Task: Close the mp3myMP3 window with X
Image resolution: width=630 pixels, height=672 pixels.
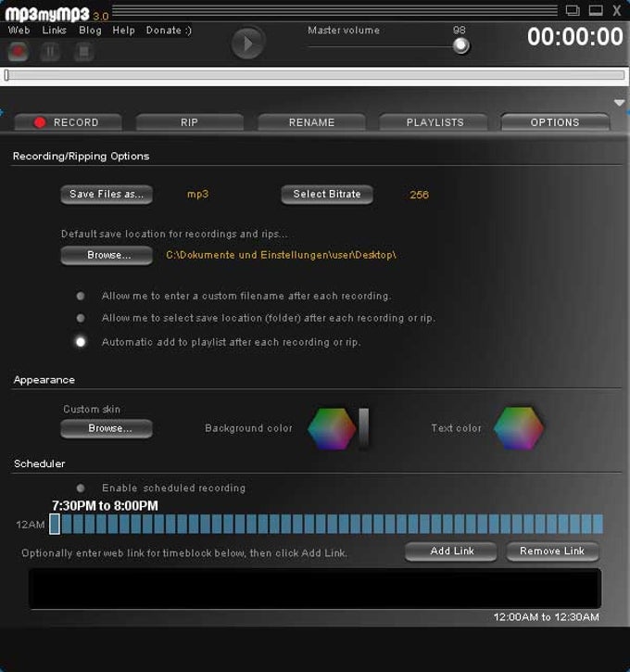Action: [617, 10]
